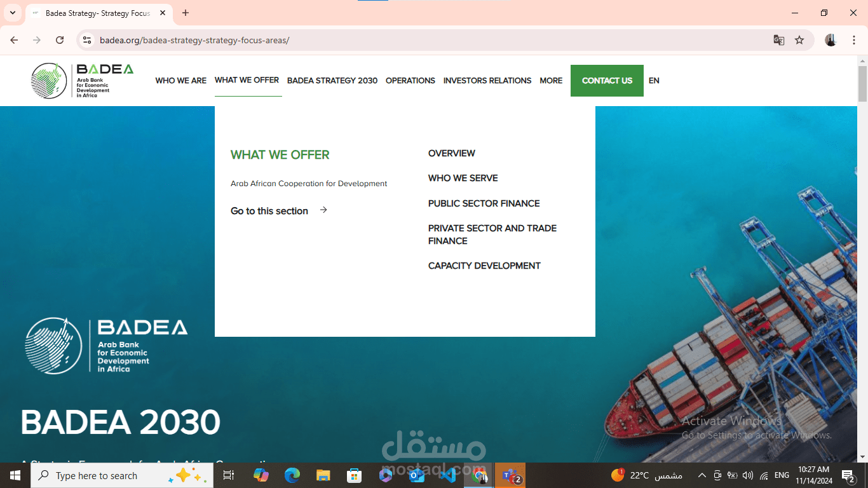Screen dimensions: 868x488
Task: Click the battery icon in system tray
Action: click(x=732, y=475)
